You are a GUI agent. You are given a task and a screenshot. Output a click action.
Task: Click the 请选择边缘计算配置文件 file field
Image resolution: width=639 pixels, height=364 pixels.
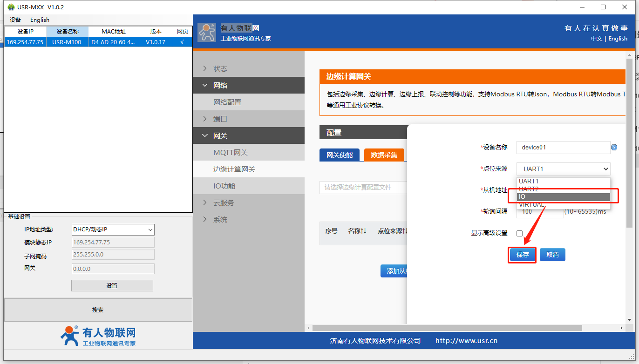363,187
